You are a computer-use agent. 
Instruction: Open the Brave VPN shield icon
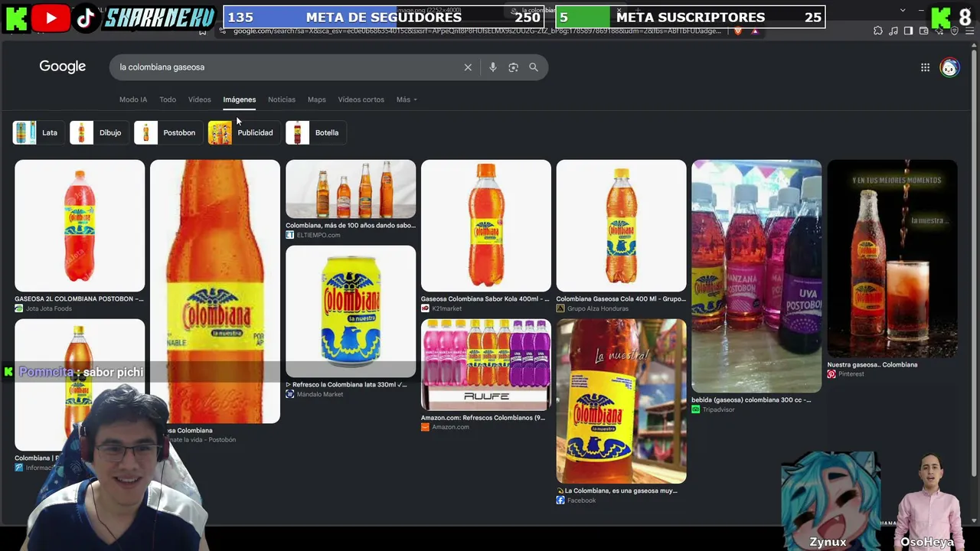954,31
